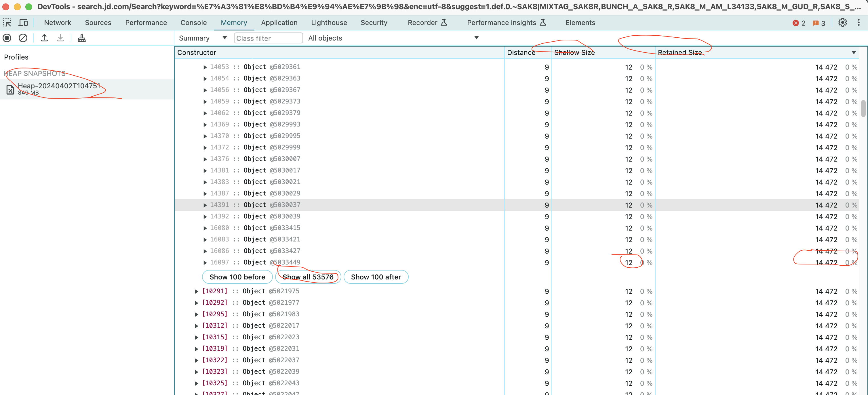Open the customize DevTools kebab menu

[859, 22]
